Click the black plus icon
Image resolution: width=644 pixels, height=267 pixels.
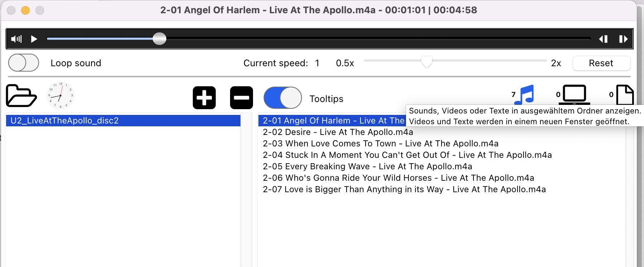[204, 98]
